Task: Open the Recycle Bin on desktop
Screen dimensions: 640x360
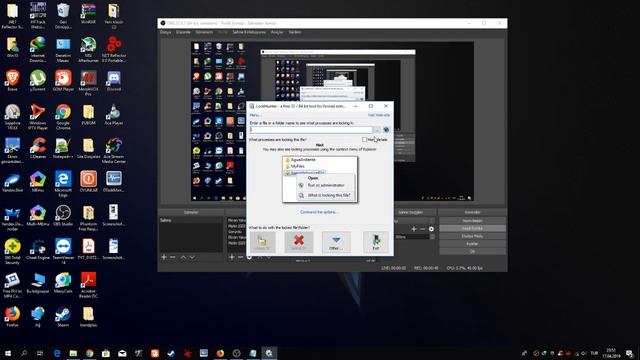Action: (63, 16)
